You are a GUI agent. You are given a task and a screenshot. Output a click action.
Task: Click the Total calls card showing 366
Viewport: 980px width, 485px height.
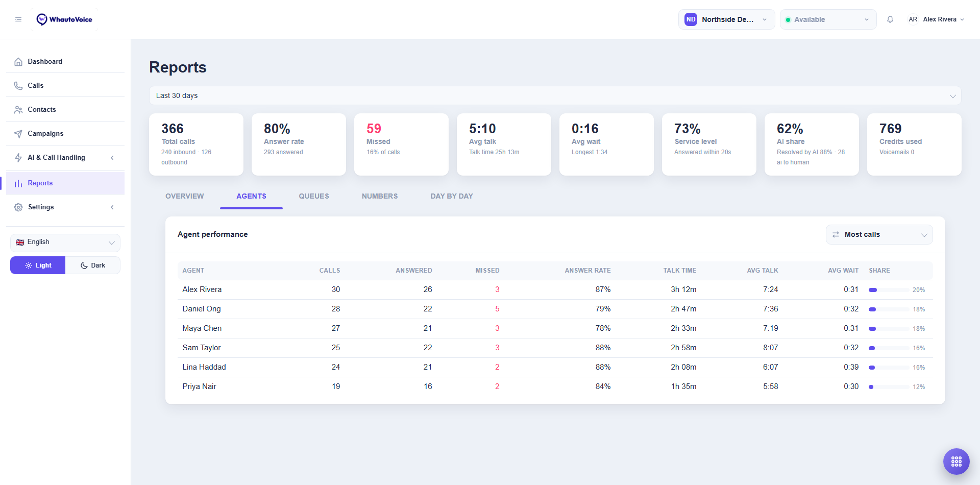(196, 144)
